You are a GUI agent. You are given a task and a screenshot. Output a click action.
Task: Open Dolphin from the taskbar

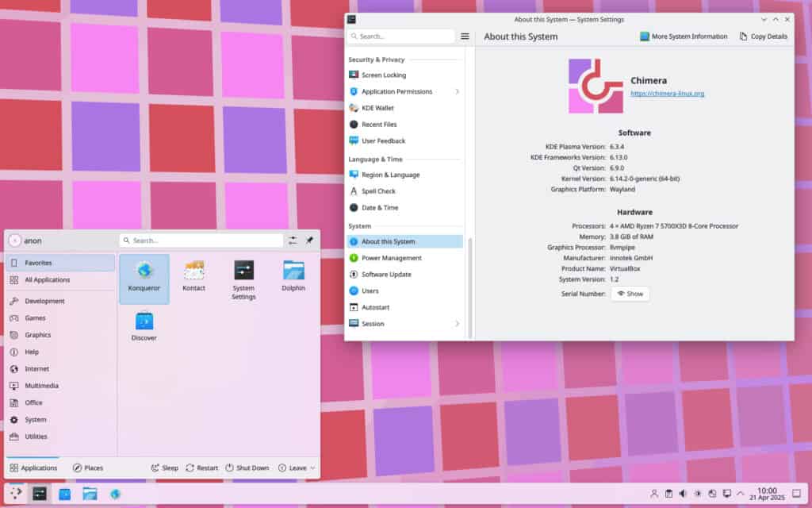coord(90,494)
